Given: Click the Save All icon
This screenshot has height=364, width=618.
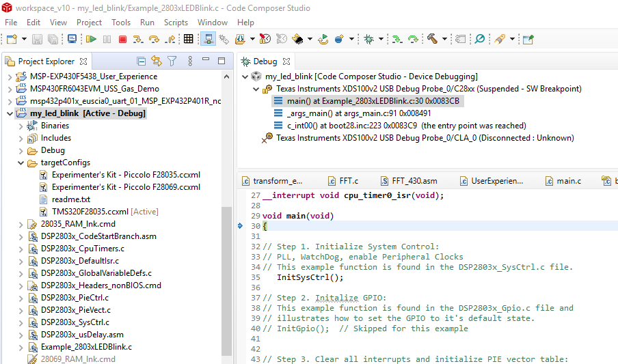Looking at the screenshot, I should pyautogui.click(x=53, y=39).
